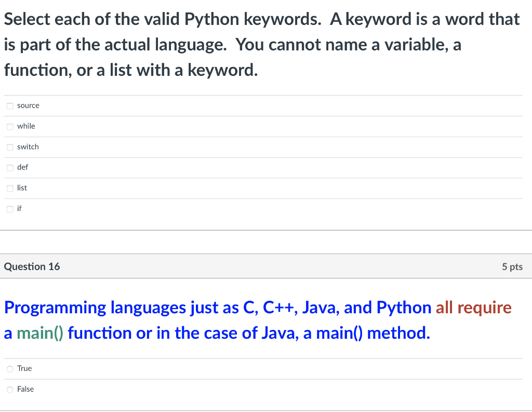Tick the checkbox beside the "source" option
Viewport: 532px width, 412px height.
tap(10, 106)
